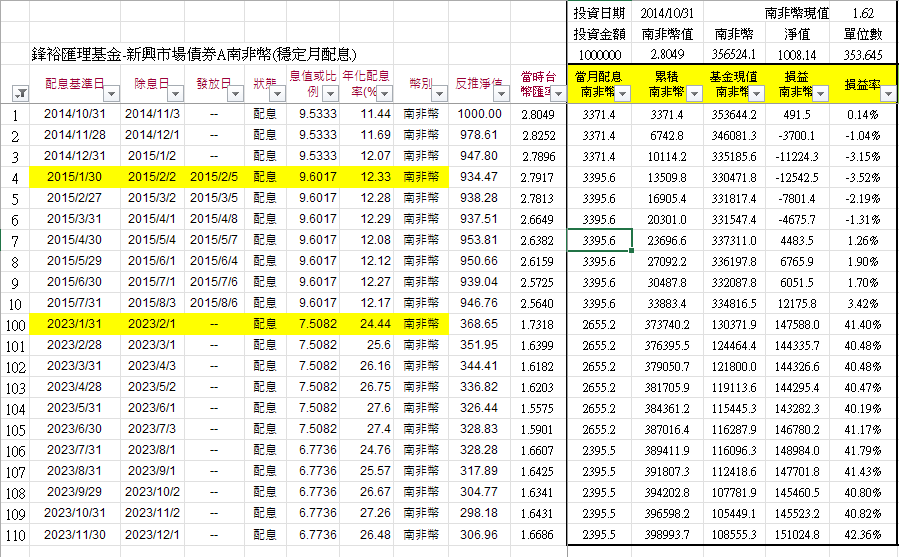Select the 除息日 cell 2023/10/2
This screenshot has width=899, height=557.
click(152, 492)
